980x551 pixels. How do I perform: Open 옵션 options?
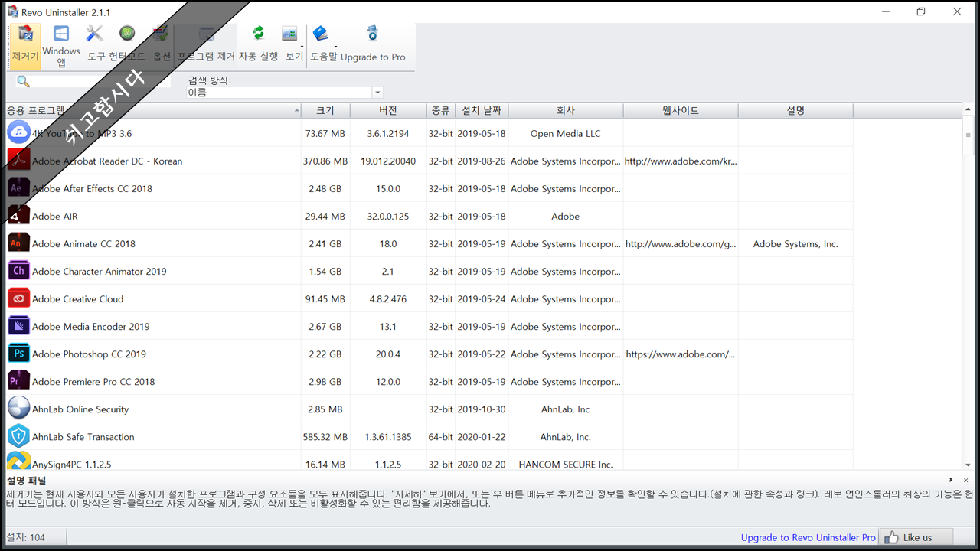click(161, 46)
